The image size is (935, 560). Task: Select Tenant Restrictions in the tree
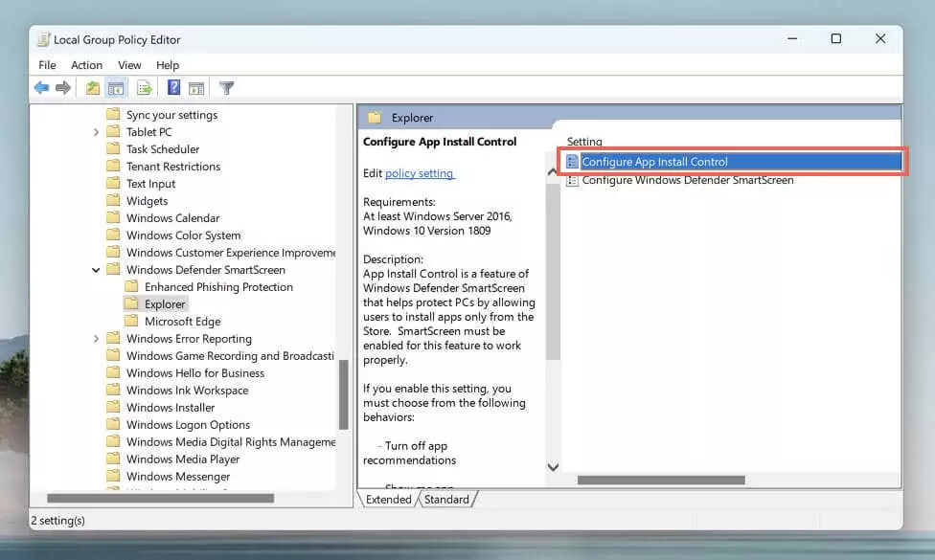(x=173, y=167)
